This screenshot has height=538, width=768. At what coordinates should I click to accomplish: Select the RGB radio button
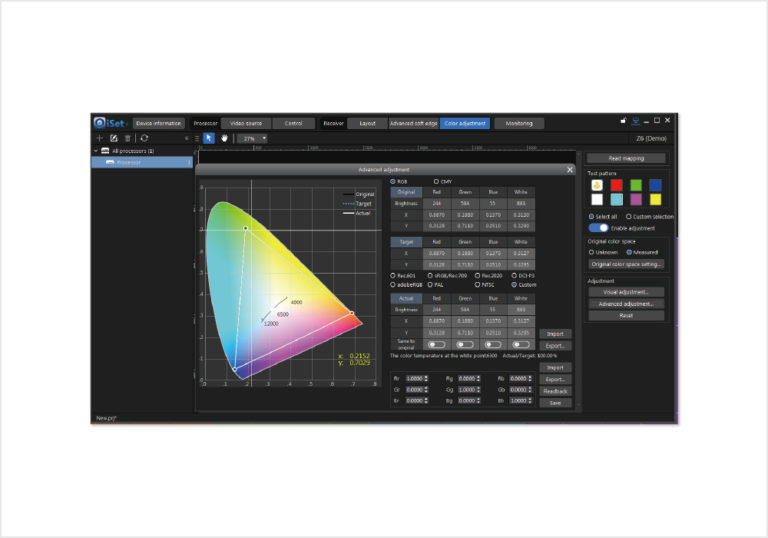[393, 181]
